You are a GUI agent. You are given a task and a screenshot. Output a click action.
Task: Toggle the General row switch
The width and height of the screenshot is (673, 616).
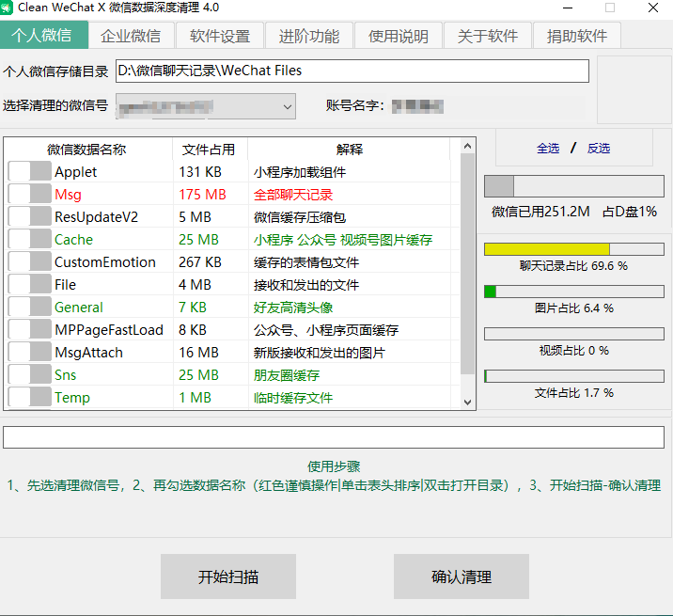coord(30,307)
